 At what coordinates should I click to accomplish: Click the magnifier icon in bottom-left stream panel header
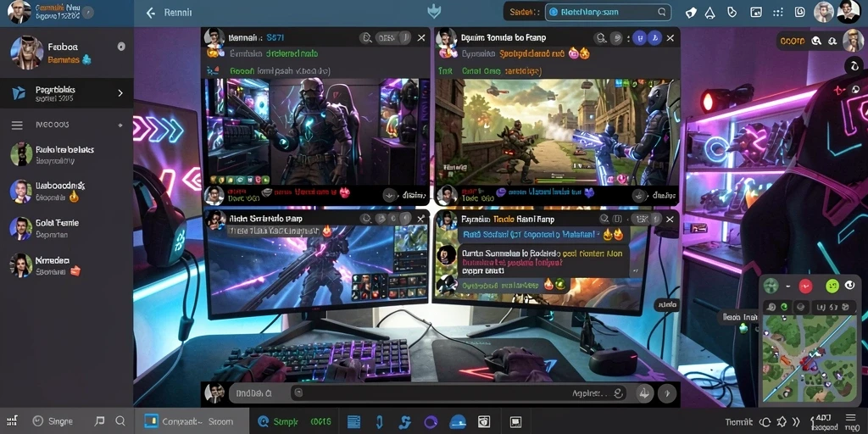pyautogui.click(x=365, y=219)
